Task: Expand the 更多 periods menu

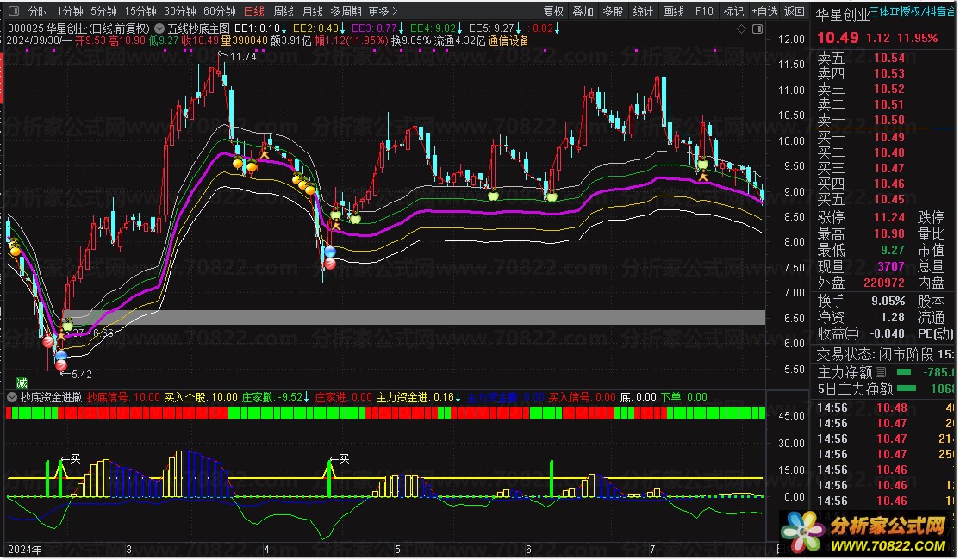Action: (x=383, y=11)
